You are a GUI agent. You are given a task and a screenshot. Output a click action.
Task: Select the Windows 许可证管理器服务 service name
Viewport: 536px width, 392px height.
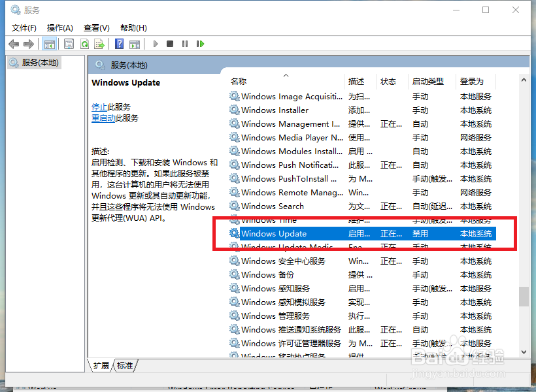[x=292, y=343]
